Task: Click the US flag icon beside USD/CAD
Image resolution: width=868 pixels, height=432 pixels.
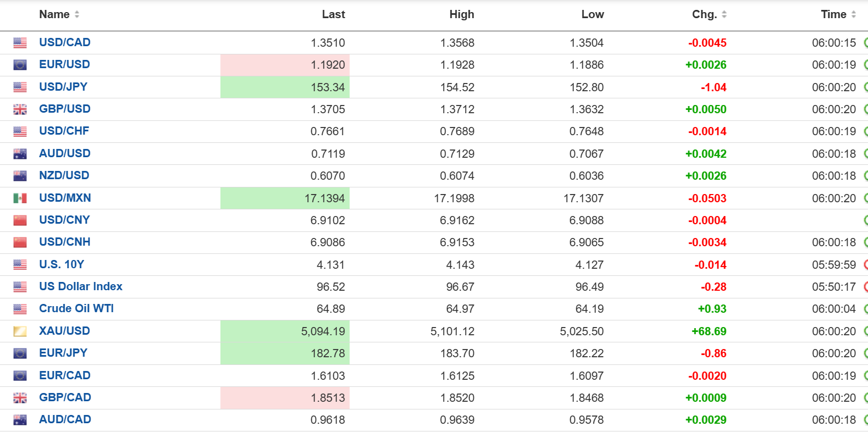Action: [20, 43]
